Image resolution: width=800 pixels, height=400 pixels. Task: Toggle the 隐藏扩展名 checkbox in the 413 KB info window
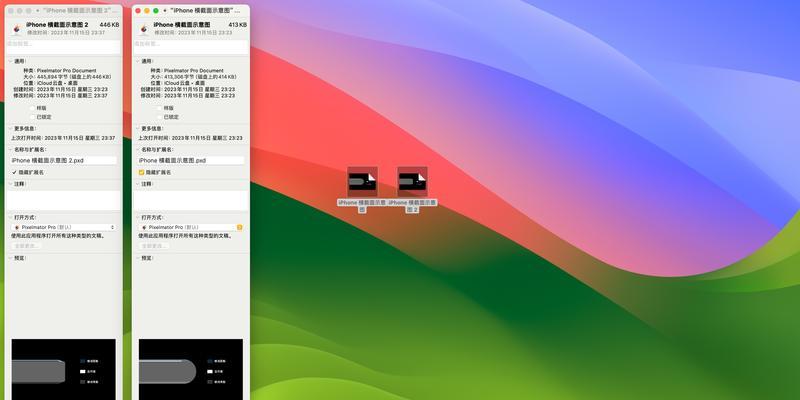(141, 172)
